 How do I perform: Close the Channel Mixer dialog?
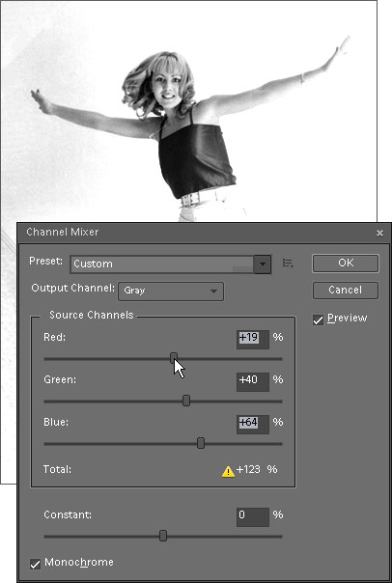tap(379, 234)
